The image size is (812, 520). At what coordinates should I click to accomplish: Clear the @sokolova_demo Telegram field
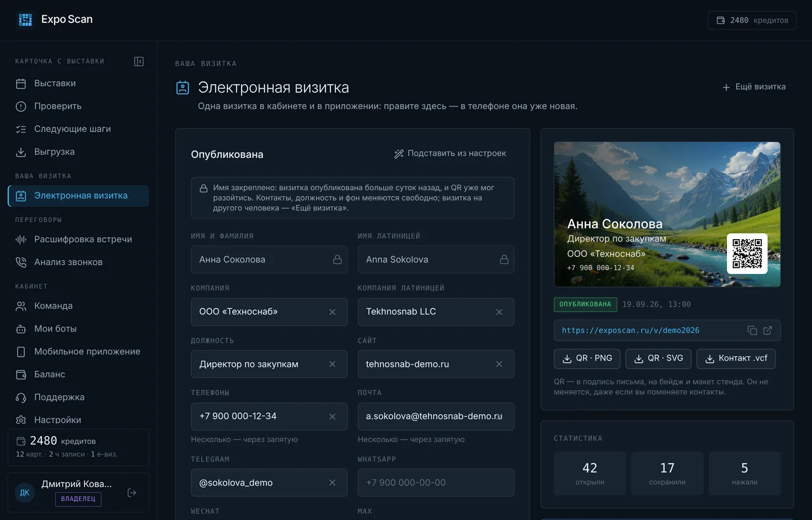332,483
